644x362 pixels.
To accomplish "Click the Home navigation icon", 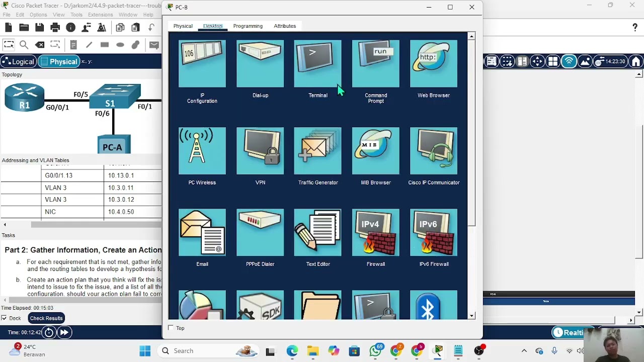I will (636, 61).
